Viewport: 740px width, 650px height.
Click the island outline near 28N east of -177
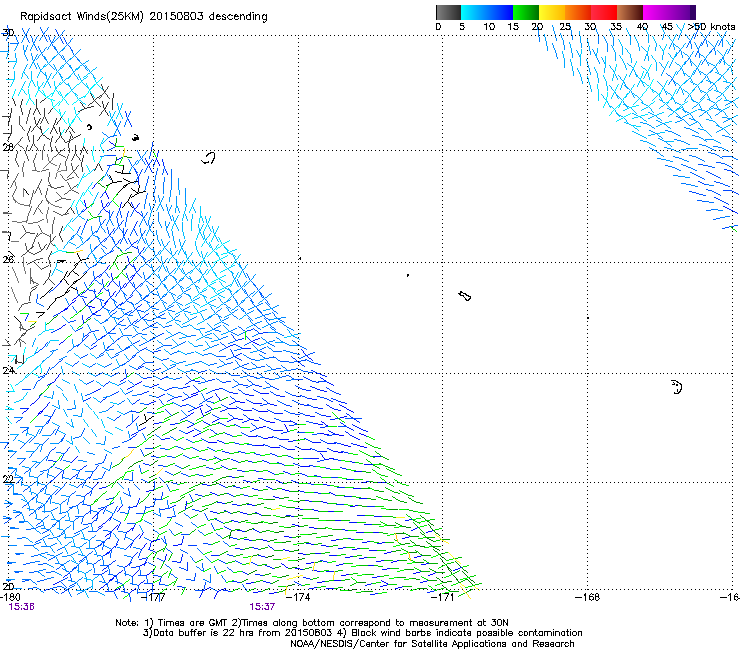click(208, 158)
